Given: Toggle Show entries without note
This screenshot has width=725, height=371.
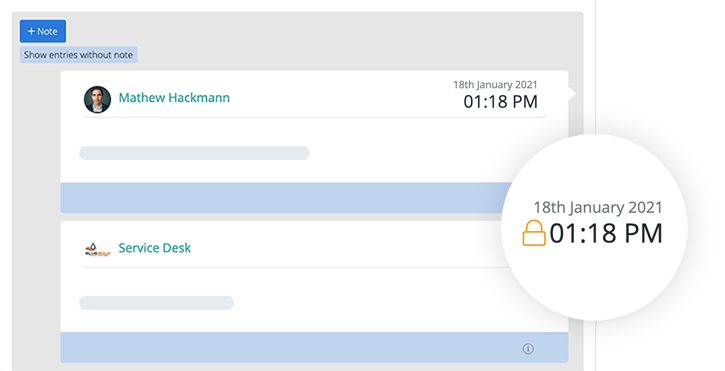Looking at the screenshot, I should point(78,55).
